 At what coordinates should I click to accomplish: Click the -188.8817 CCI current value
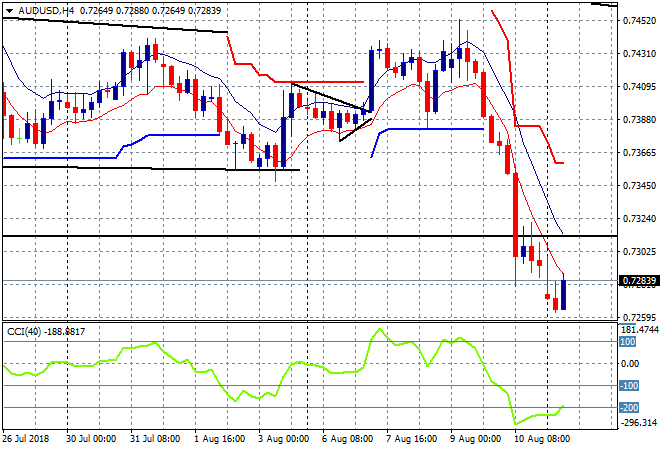tap(64, 332)
